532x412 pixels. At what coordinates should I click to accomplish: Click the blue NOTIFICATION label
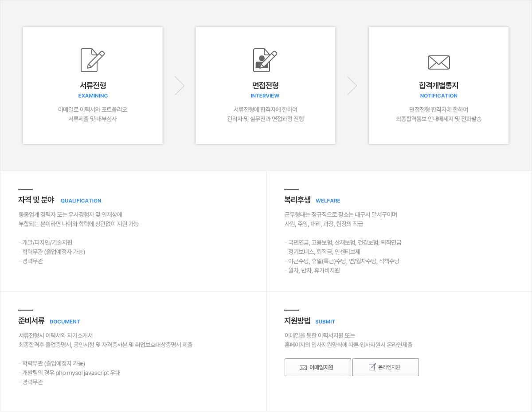coord(438,96)
